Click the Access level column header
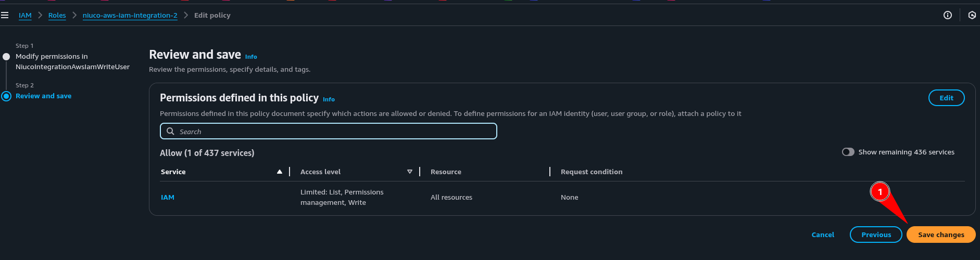The width and height of the screenshot is (980, 260). 321,172
